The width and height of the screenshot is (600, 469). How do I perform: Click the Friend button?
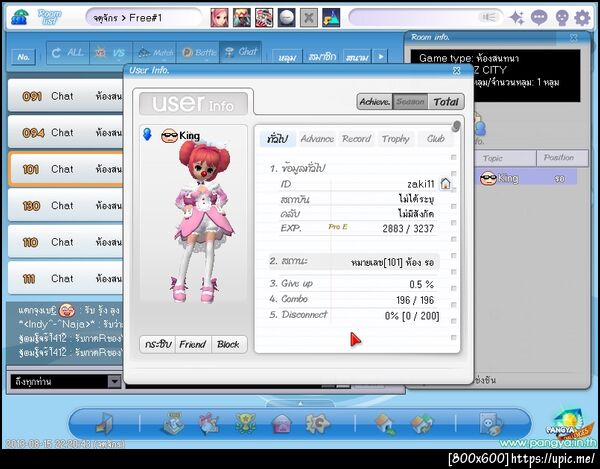tap(193, 344)
